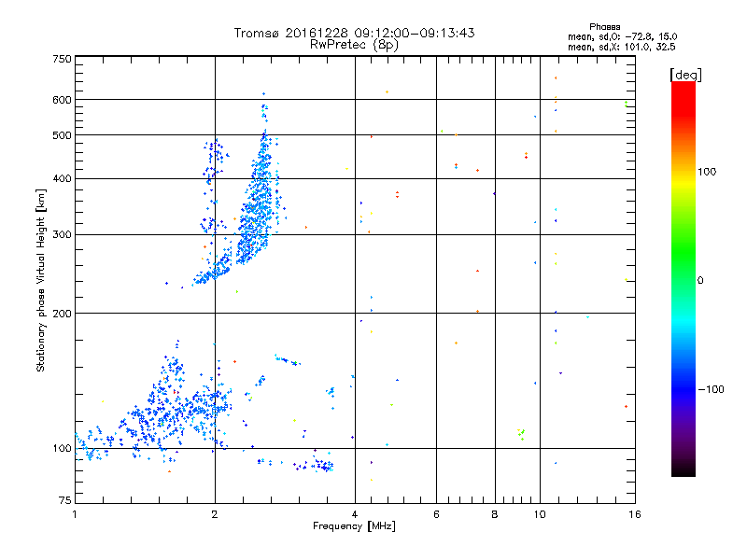Click the subtitle 'RwPretec (8p)'

click(x=354, y=45)
